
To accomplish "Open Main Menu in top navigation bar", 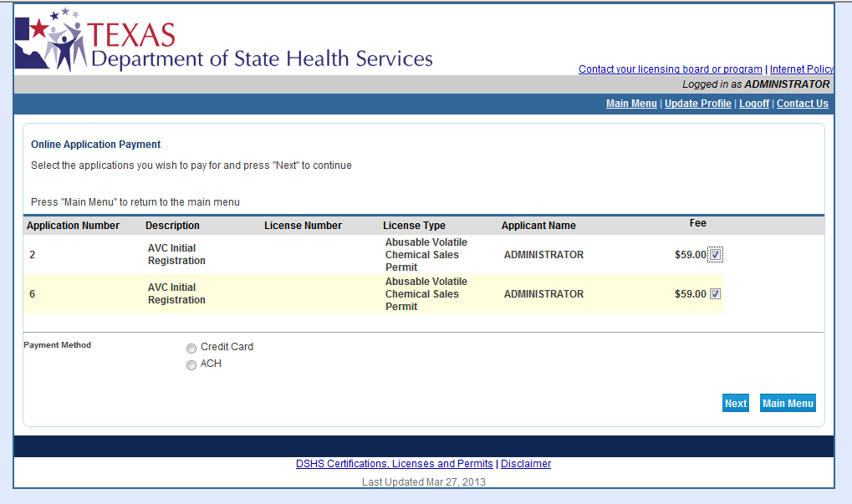I will pos(631,104).
